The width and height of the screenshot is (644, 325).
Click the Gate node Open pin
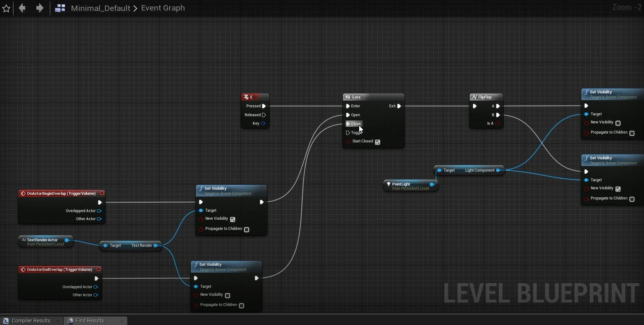point(348,115)
